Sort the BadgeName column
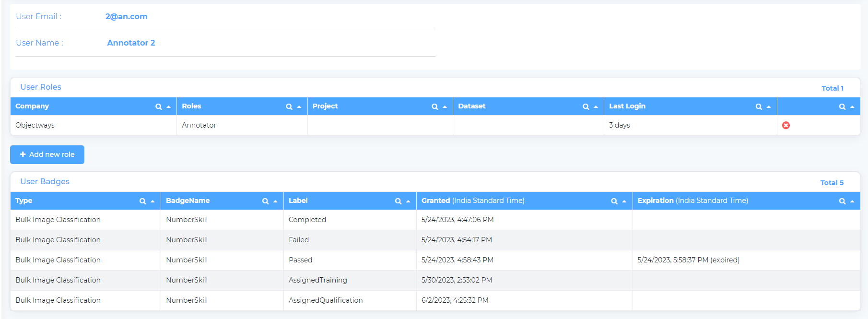Viewport: 868px width, 319px height. point(275,201)
